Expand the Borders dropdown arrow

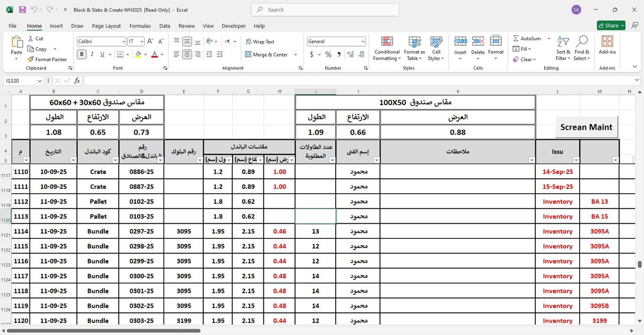[x=128, y=54]
